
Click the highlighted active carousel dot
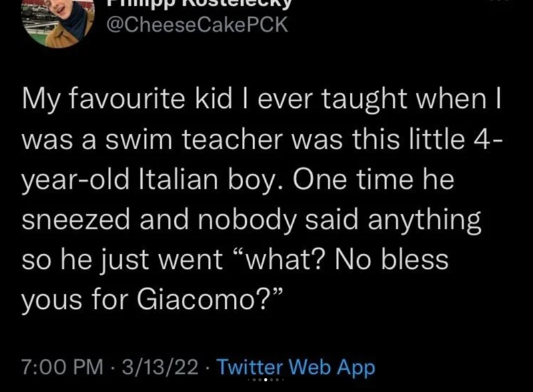[266, 380]
